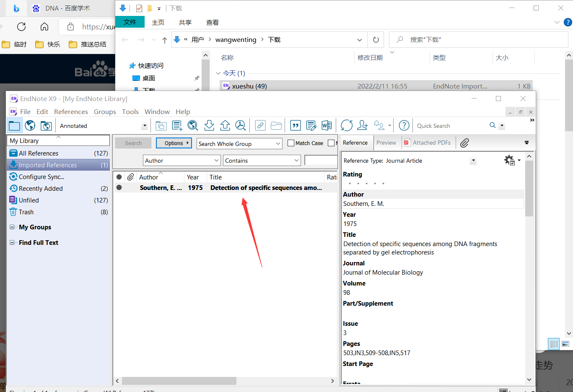Click Open Link chain icon

click(260, 125)
